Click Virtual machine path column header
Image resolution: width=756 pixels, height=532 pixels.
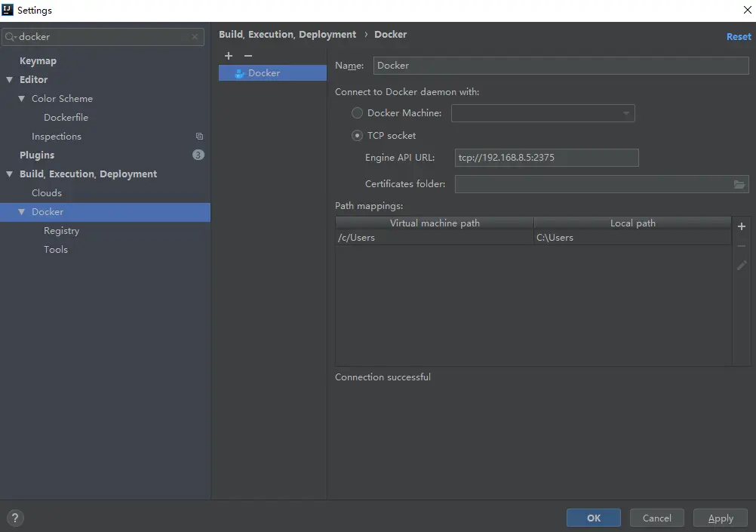(x=435, y=223)
